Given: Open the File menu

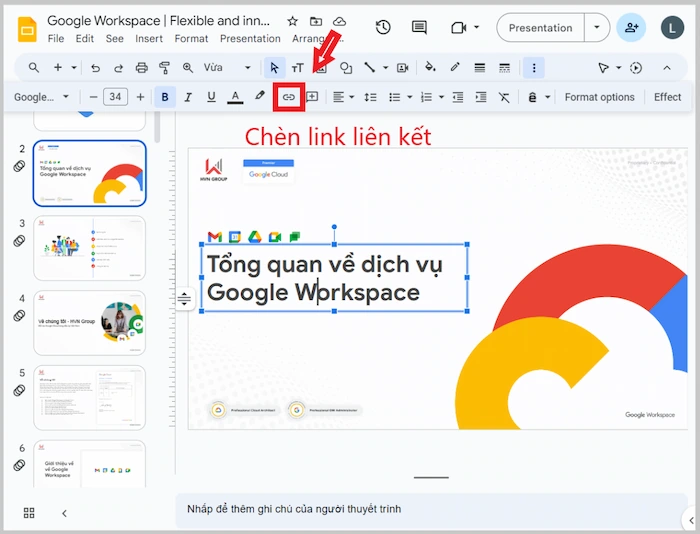Looking at the screenshot, I should tap(56, 39).
